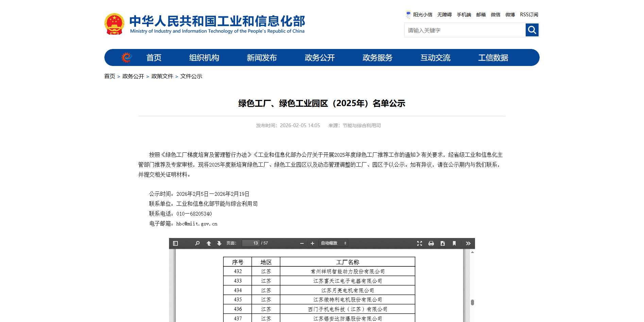Download the PDF file
Image resolution: width=644 pixels, height=322 pixels.
(442, 243)
